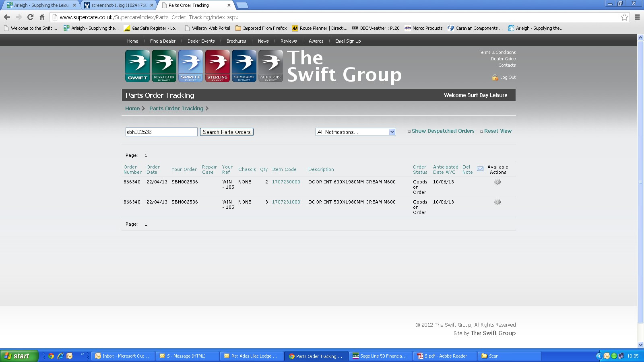
Task: Click the browser home icon
Action: [x=42, y=17]
